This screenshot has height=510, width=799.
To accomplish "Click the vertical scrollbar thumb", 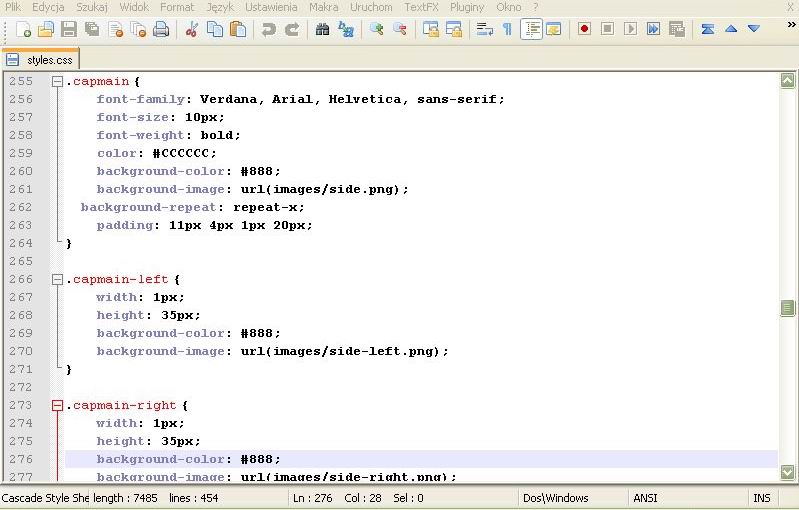I will click(787, 307).
